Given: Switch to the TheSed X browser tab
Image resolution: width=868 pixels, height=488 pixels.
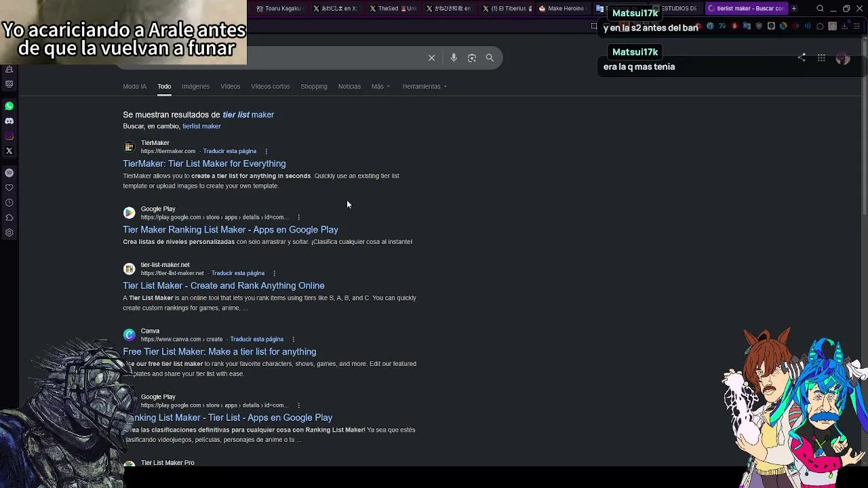Looking at the screenshot, I should (393, 9).
